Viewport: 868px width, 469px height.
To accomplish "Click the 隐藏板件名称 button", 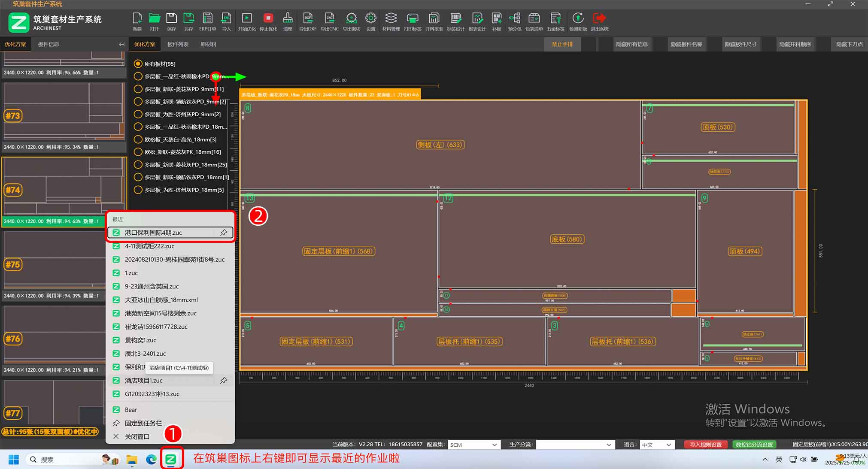I will (x=686, y=44).
